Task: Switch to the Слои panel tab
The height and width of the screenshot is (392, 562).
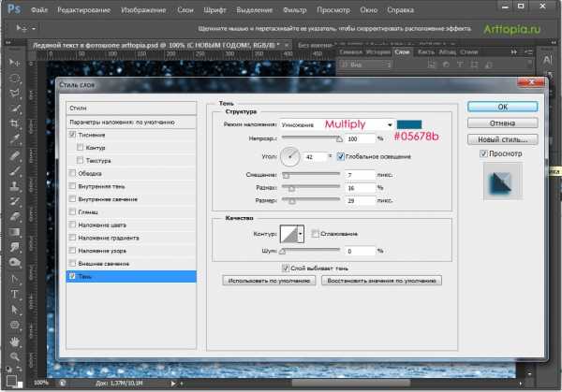Action: (x=403, y=52)
